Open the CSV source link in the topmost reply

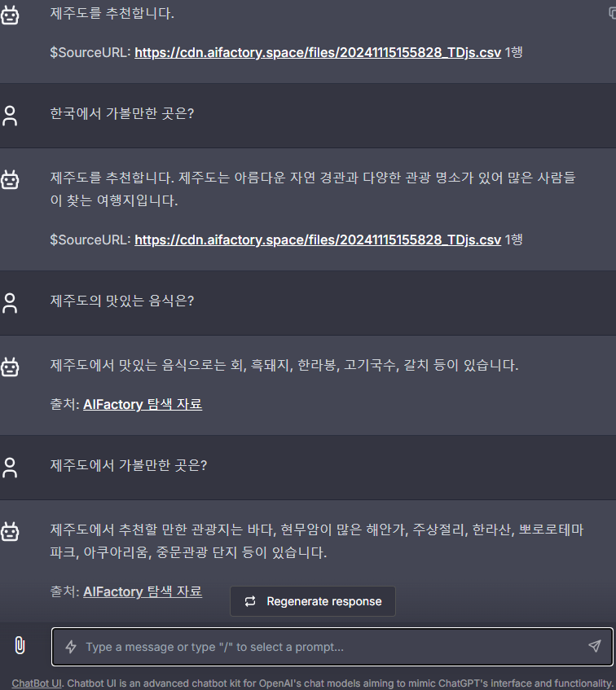click(317, 52)
